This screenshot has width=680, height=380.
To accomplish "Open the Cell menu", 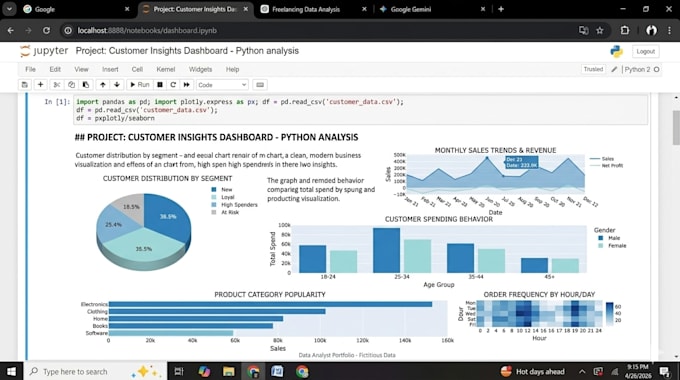I will click(x=137, y=69).
